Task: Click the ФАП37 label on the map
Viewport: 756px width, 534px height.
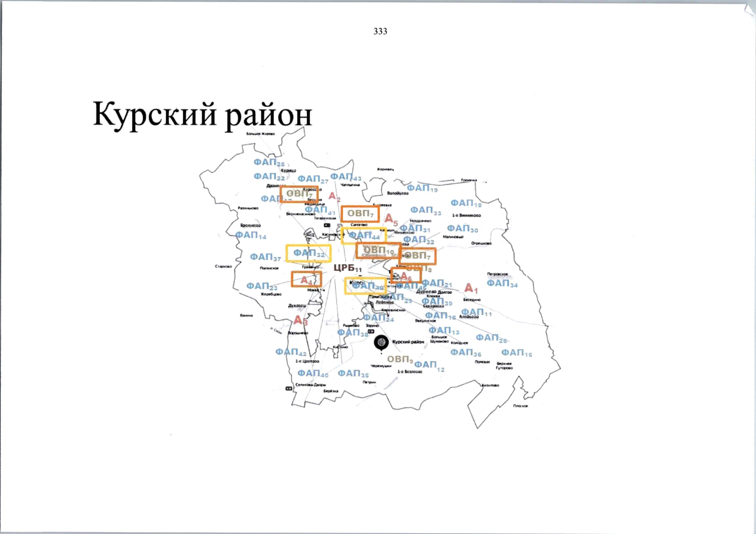Action: tap(265, 257)
